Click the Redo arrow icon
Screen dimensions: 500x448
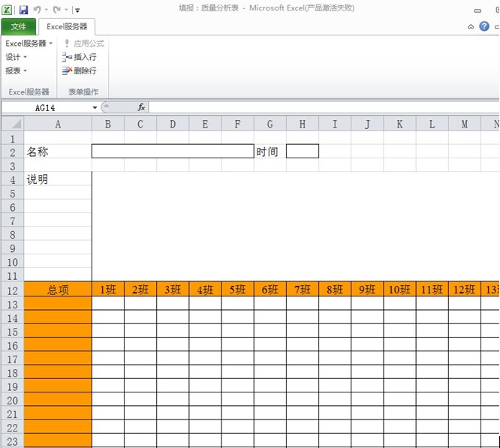(57, 10)
